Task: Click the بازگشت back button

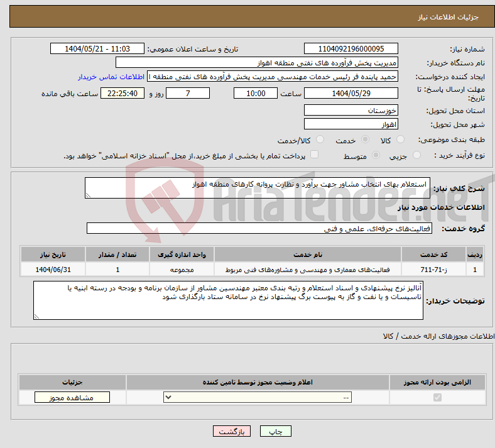Action: (232, 431)
